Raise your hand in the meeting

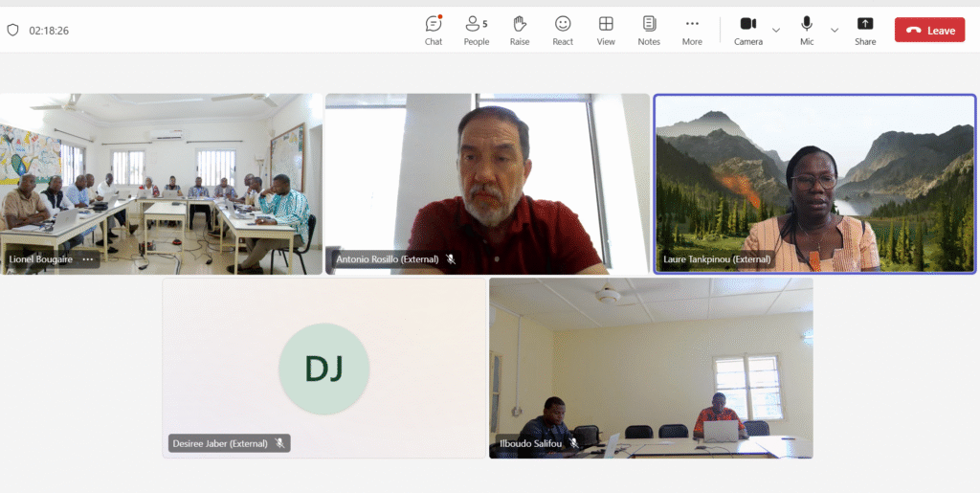[520, 30]
